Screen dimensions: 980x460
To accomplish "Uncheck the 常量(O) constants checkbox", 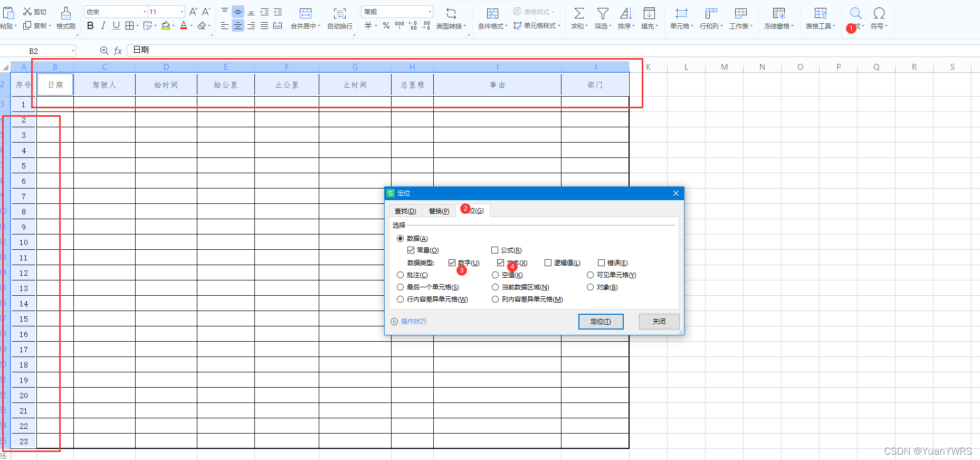I will pos(411,250).
